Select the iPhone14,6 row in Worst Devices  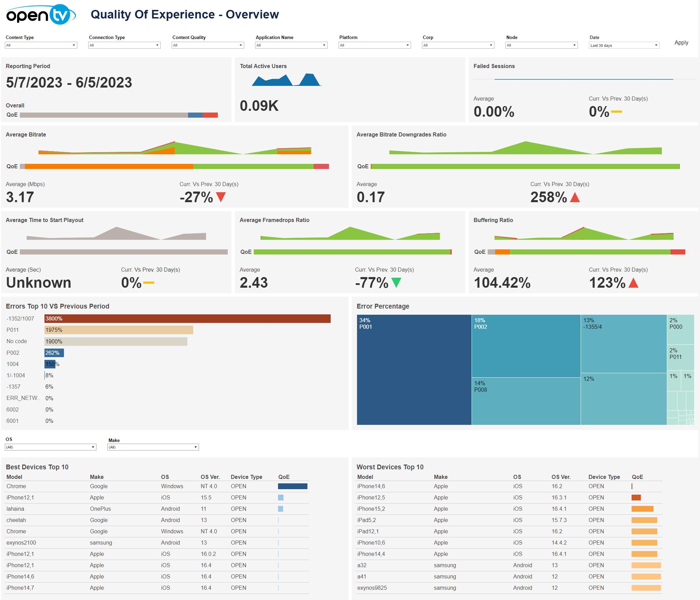click(371, 486)
